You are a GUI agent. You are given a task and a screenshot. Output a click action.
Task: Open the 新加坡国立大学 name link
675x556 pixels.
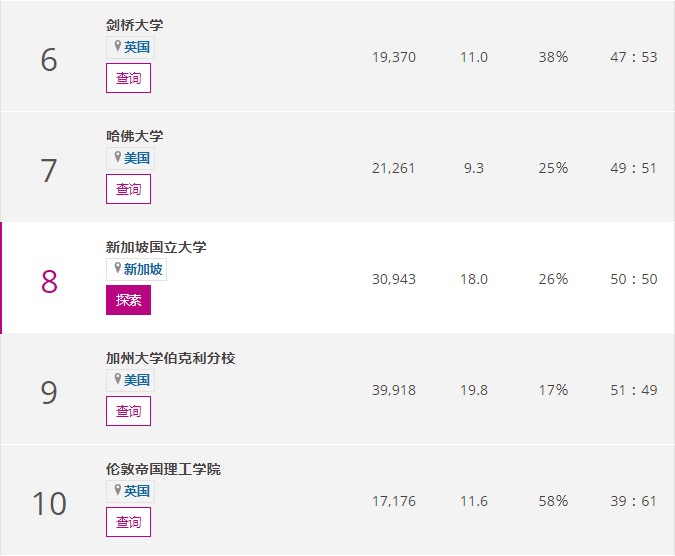click(x=156, y=247)
